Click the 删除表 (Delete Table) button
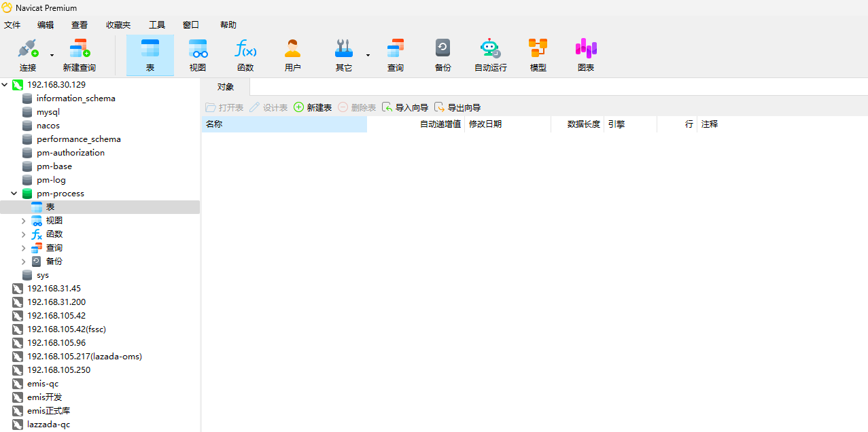The height and width of the screenshot is (432, 868). 357,107
